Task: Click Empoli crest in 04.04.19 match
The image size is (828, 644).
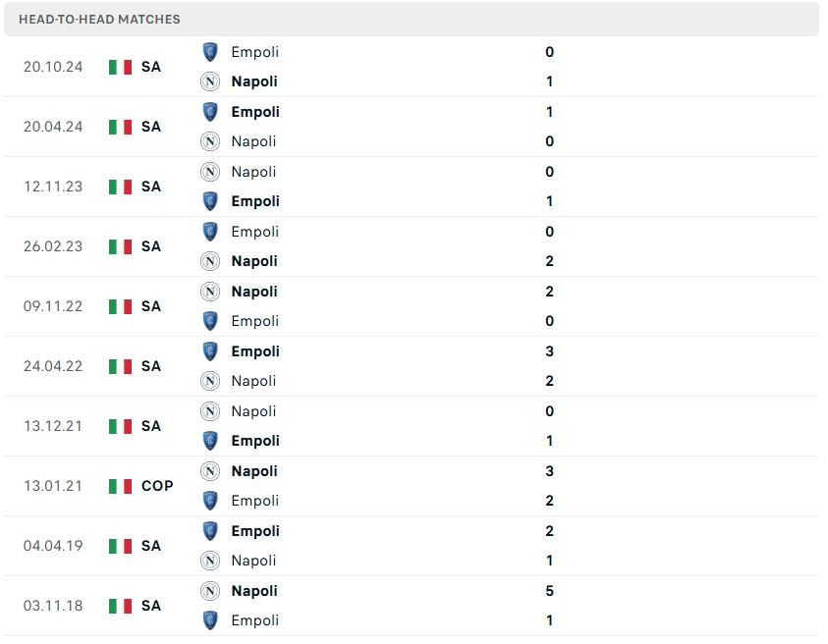Action: (x=210, y=530)
